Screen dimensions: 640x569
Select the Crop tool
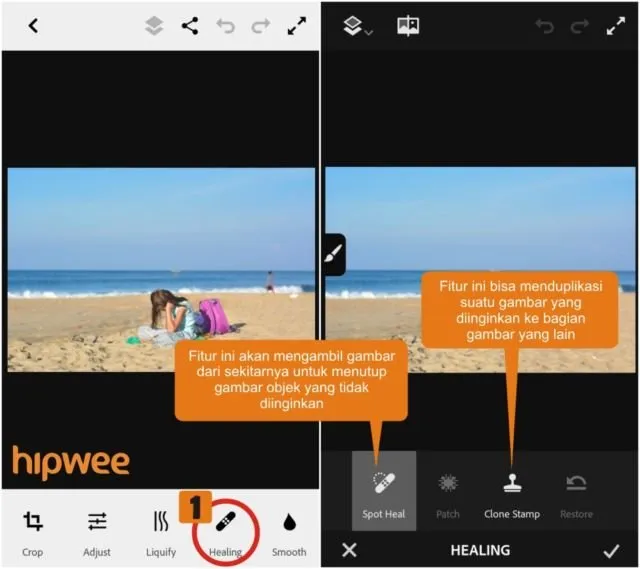32,533
